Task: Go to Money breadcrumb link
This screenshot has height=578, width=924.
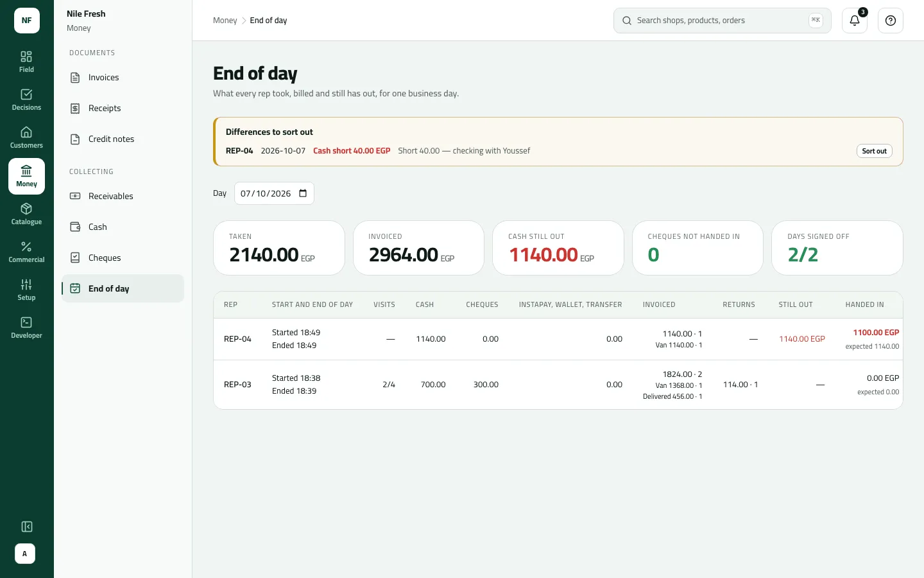Action: pos(225,21)
